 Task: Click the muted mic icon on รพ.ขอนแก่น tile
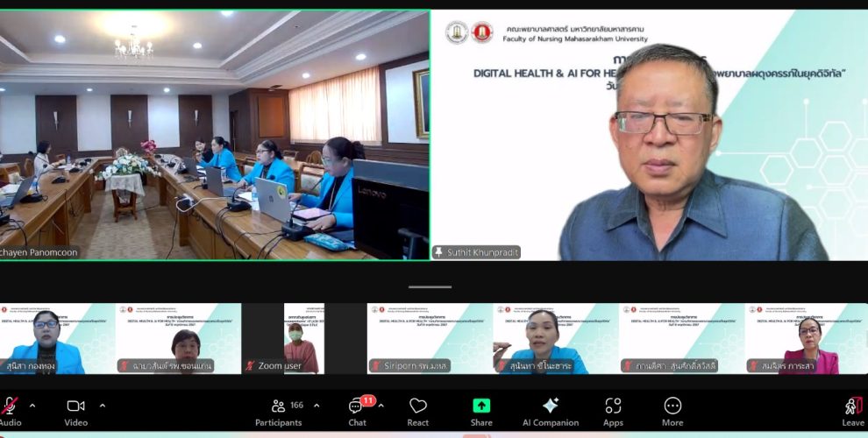125,365
